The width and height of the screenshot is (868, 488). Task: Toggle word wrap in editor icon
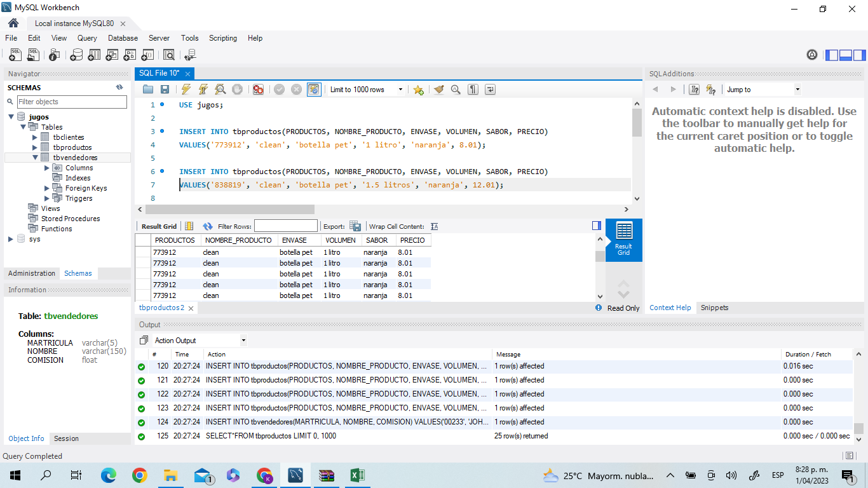coord(490,90)
